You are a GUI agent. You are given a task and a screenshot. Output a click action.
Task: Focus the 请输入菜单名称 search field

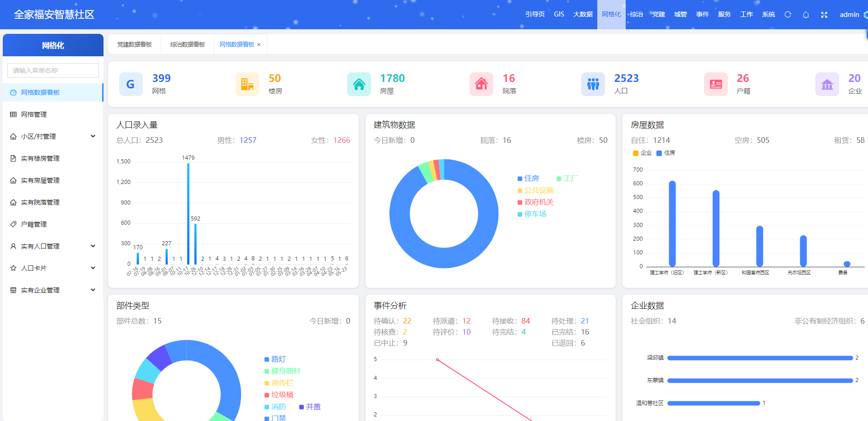[x=53, y=70]
